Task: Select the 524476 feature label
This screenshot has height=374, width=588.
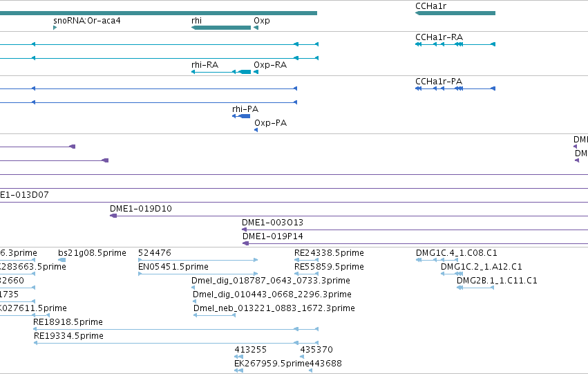Action: click(155, 253)
